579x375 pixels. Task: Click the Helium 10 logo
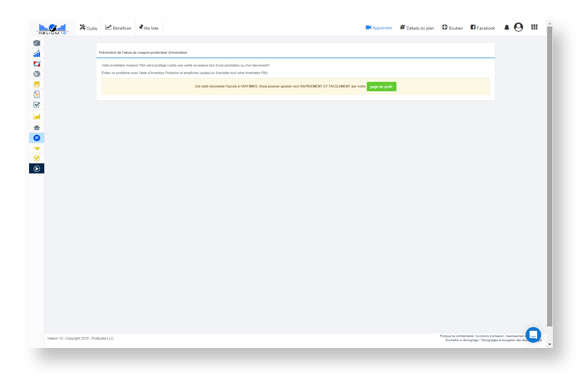coord(52,29)
